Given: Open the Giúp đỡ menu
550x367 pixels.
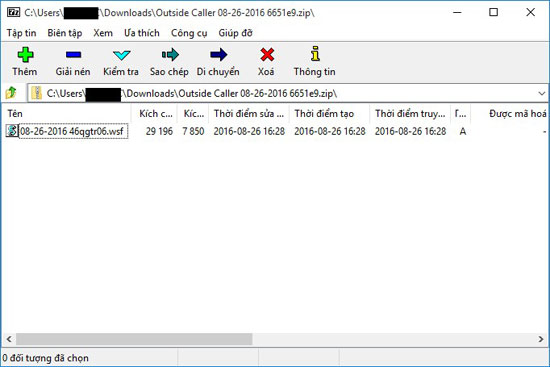Looking at the screenshot, I should pyautogui.click(x=235, y=33).
